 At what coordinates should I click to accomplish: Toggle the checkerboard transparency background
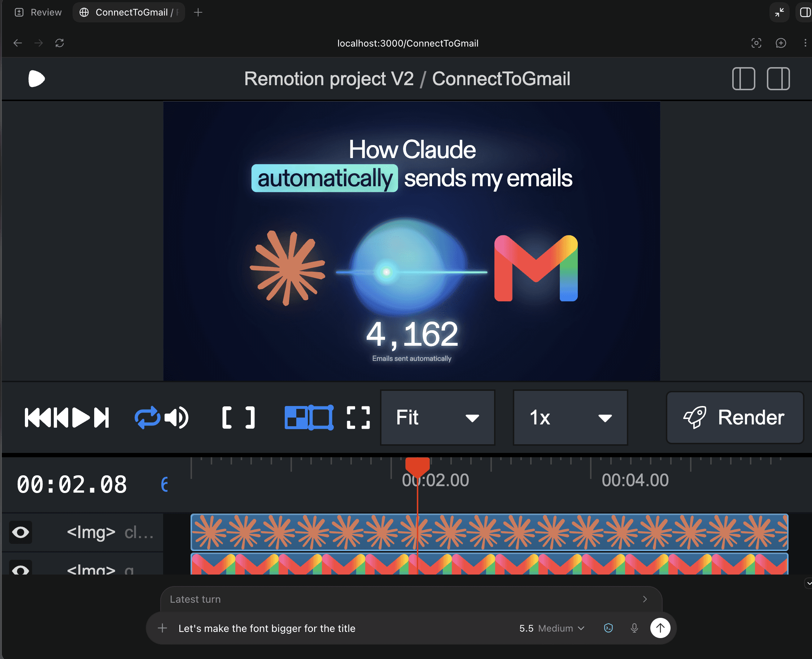tap(296, 418)
